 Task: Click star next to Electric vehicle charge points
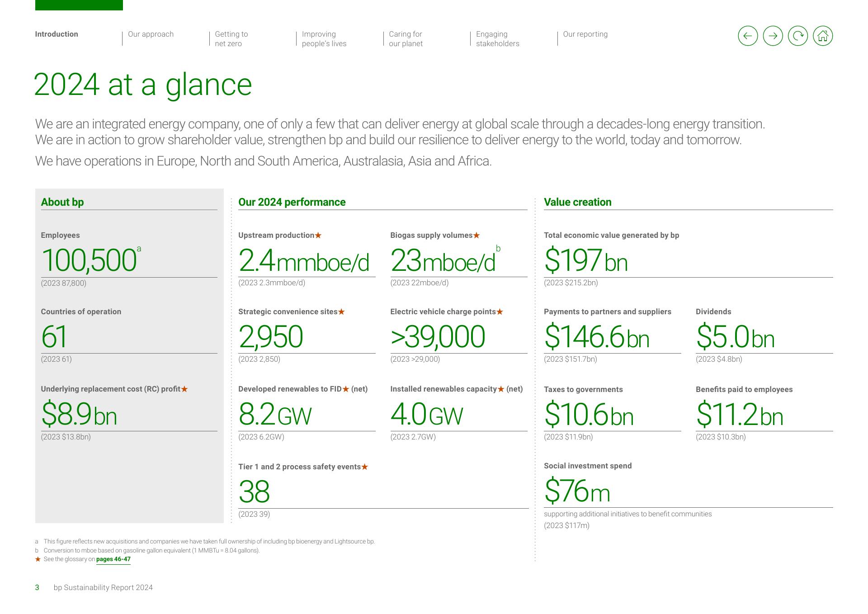pos(500,312)
